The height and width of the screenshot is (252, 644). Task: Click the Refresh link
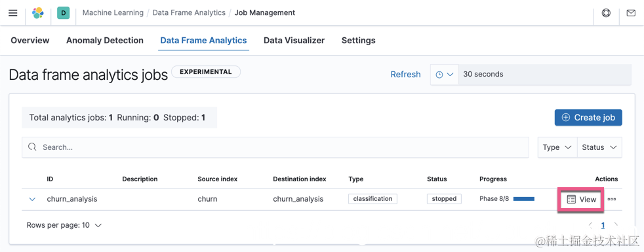click(405, 75)
